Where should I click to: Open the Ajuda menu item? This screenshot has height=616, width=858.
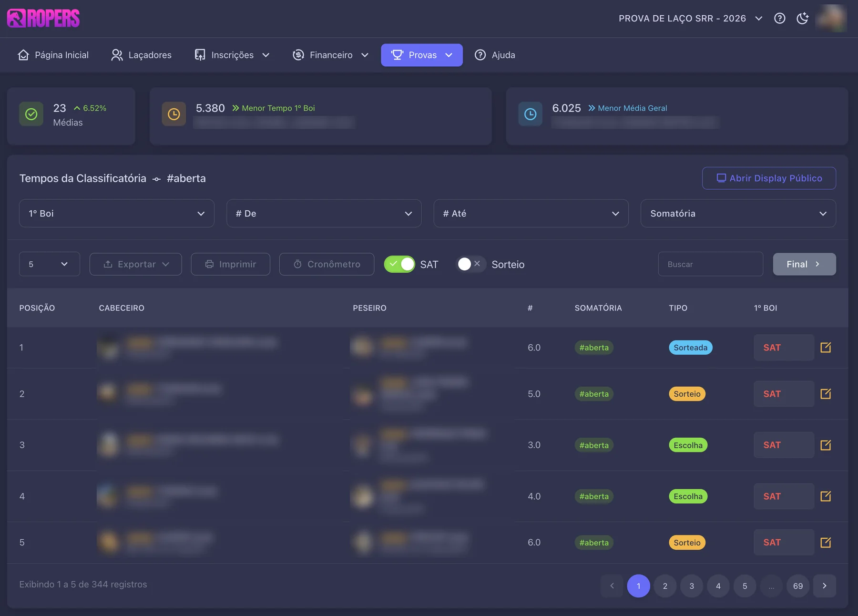495,55
